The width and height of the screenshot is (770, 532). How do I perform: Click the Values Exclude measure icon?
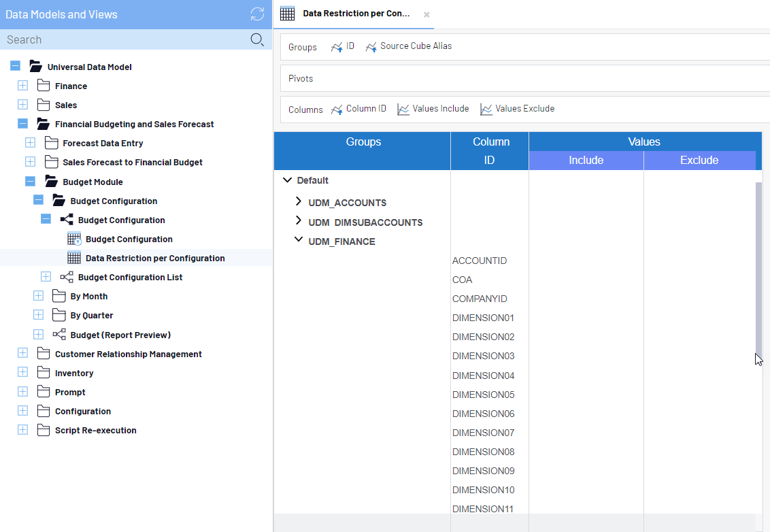(x=486, y=109)
